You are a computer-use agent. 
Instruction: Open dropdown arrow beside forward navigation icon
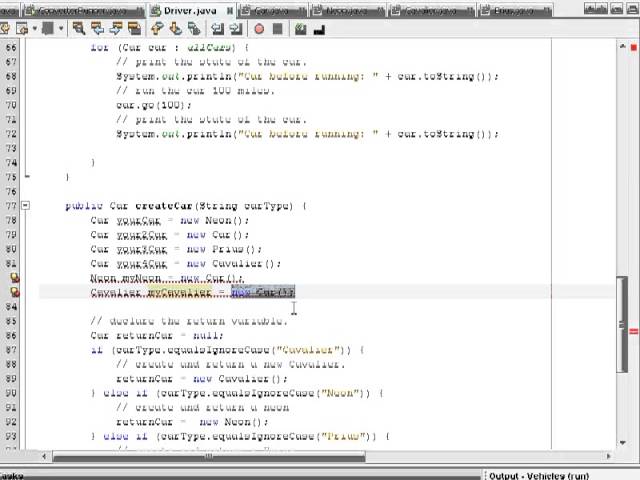coord(35,29)
